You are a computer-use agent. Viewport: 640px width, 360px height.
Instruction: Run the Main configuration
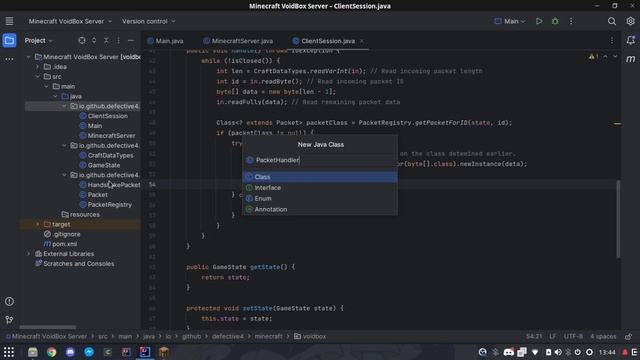coord(539,21)
